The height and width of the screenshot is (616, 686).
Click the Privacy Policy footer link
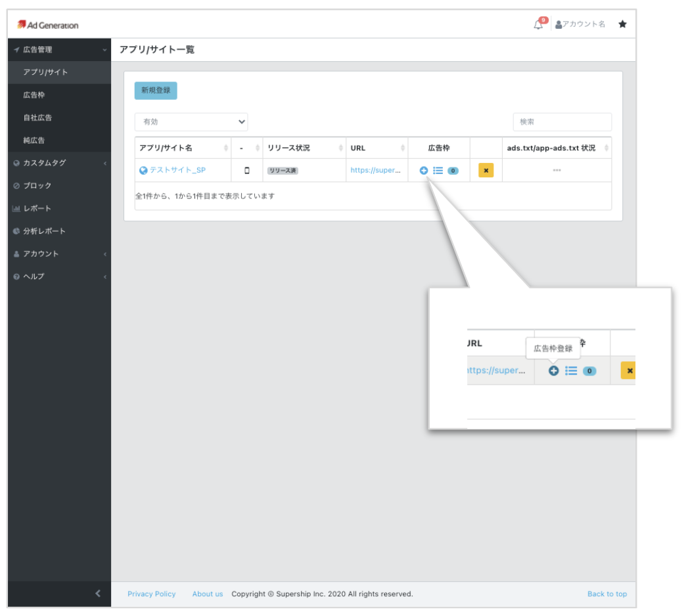(152, 594)
